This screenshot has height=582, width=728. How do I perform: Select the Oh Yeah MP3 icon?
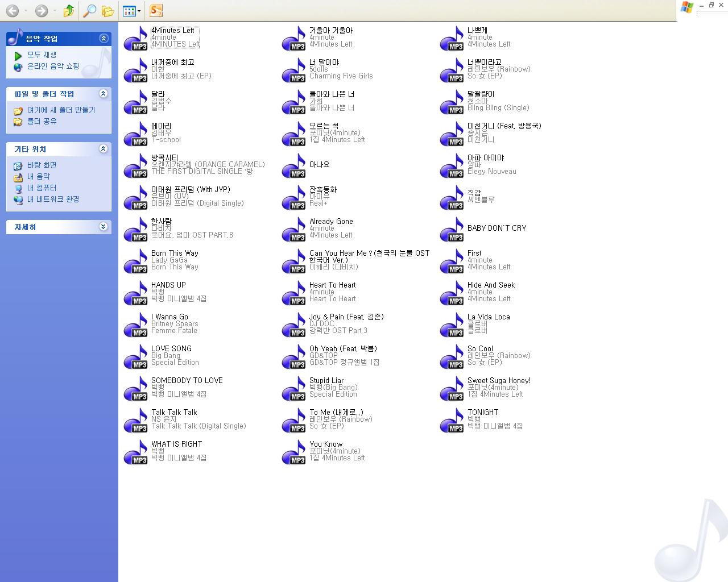click(x=294, y=356)
